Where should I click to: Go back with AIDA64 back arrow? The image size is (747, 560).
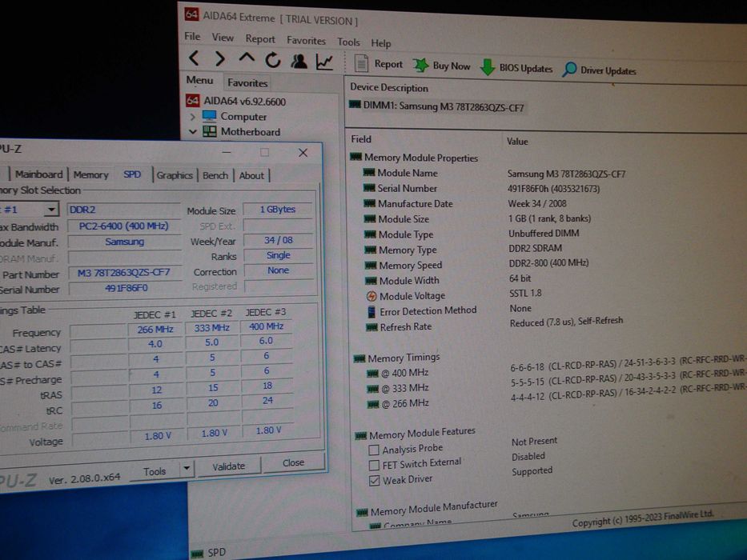click(194, 58)
